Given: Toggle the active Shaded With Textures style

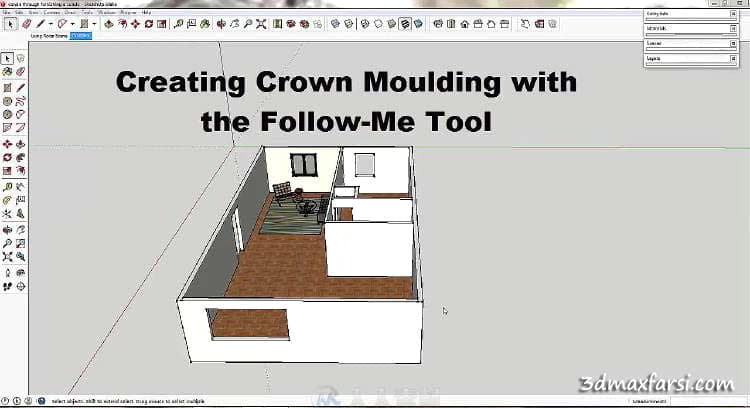Looking at the screenshot, I should pos(405,23).
